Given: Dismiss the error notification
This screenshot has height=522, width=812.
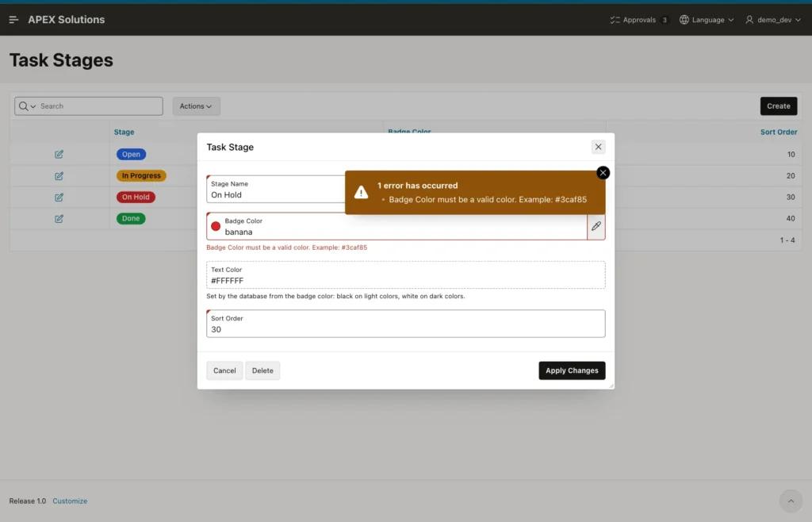Looking at the screenshot, I should 603,173.
